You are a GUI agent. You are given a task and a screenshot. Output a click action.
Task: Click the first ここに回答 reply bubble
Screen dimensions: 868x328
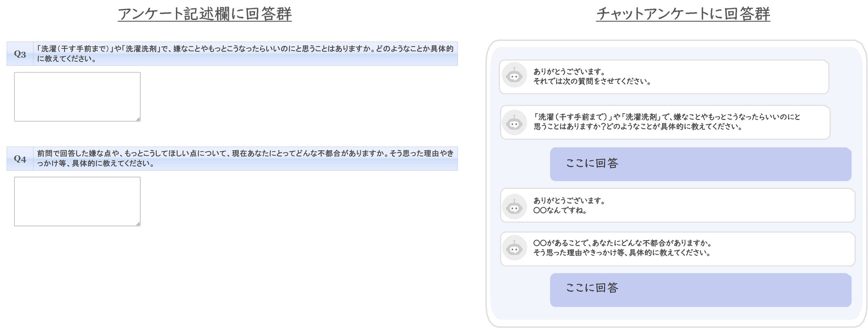point(700,164)
